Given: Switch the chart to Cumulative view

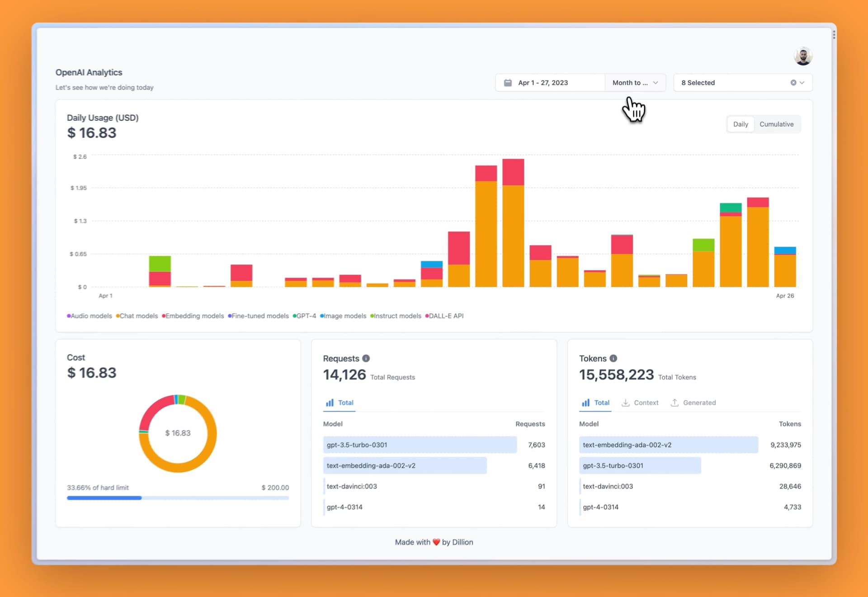Looking at the screenshot, I should (776, 124).
